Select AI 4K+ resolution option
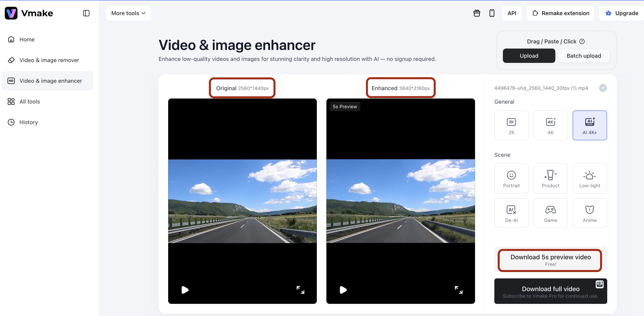The width and height of the screenshot is (644, 316). click(590, 125)
